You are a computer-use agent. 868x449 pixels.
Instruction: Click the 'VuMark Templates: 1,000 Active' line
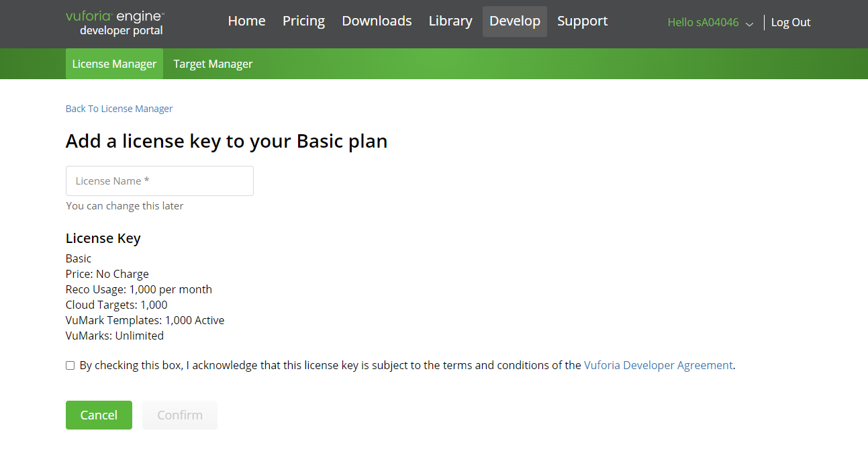pyautogui.click(x=145, y=320)
